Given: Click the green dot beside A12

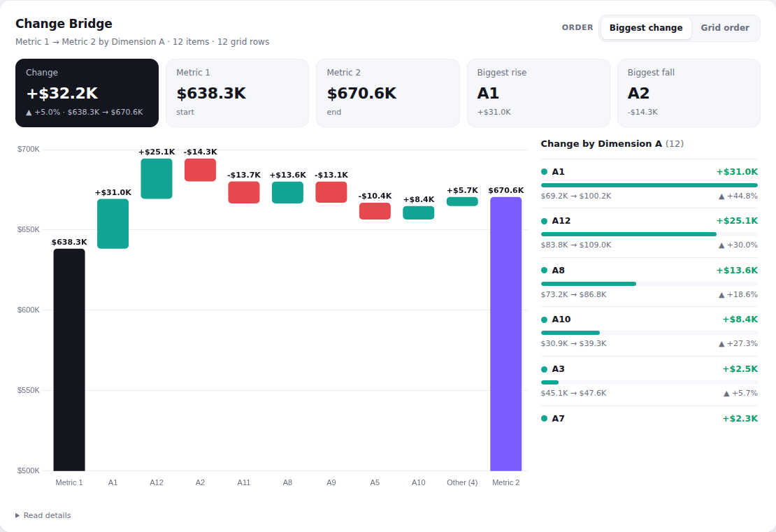Looking at the screenshot, I should click(x=545, y=221).
